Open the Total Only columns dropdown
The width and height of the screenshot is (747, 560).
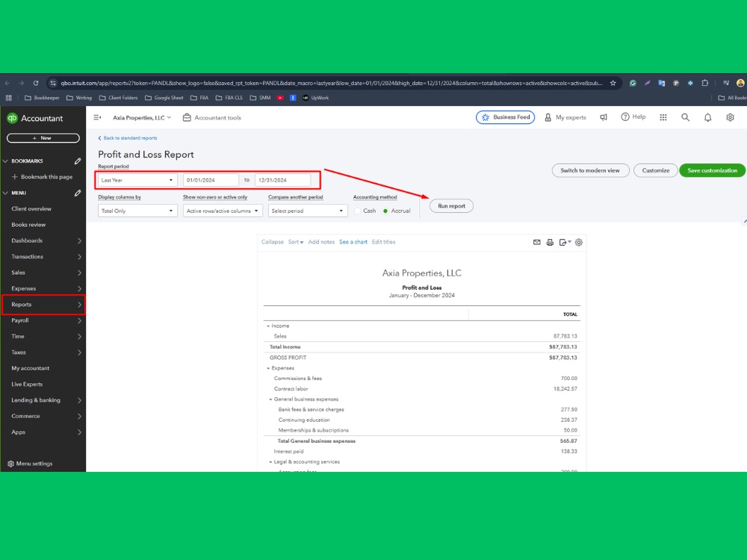[x=137, y=211]
